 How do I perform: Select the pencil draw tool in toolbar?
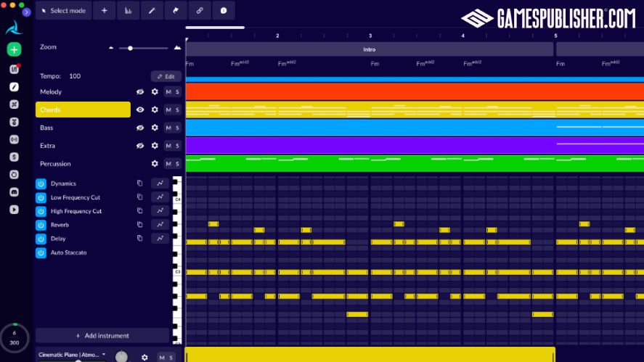tap(152, 11)
